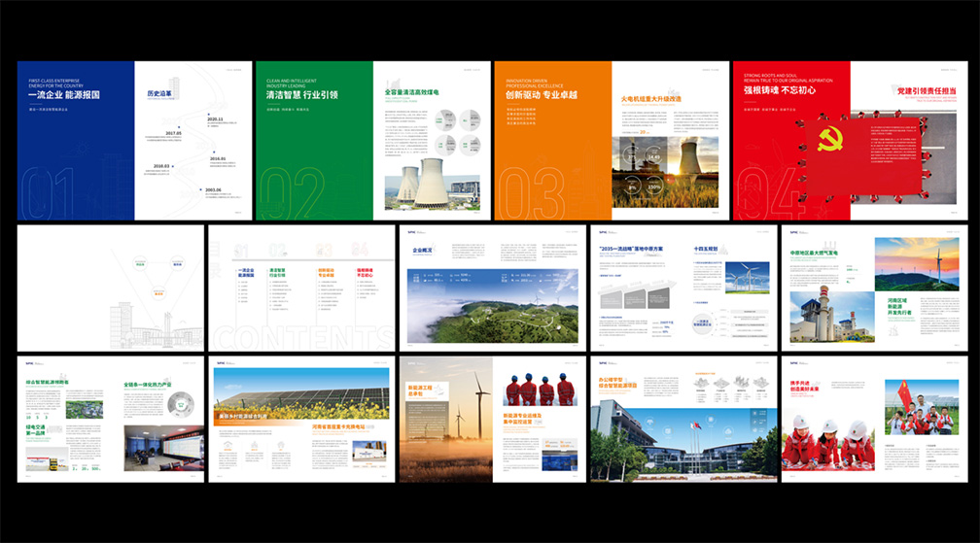Click the gas power plant chimney photo

click(x=832, y=316)
